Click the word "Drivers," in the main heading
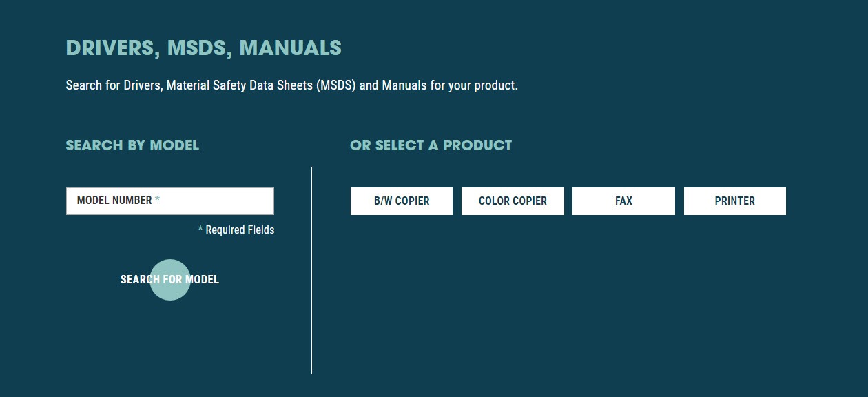This screenshot has height=397, width=868. tap(113, 48)
